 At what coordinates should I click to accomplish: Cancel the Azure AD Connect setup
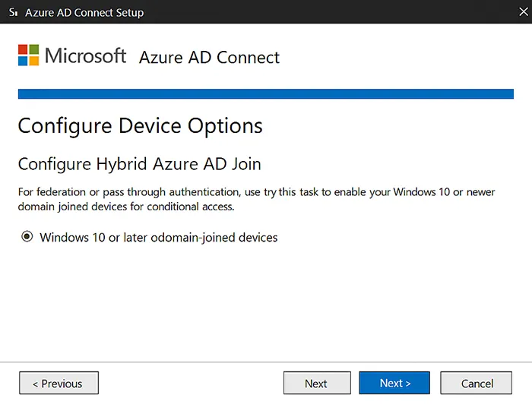click(477, 383)
